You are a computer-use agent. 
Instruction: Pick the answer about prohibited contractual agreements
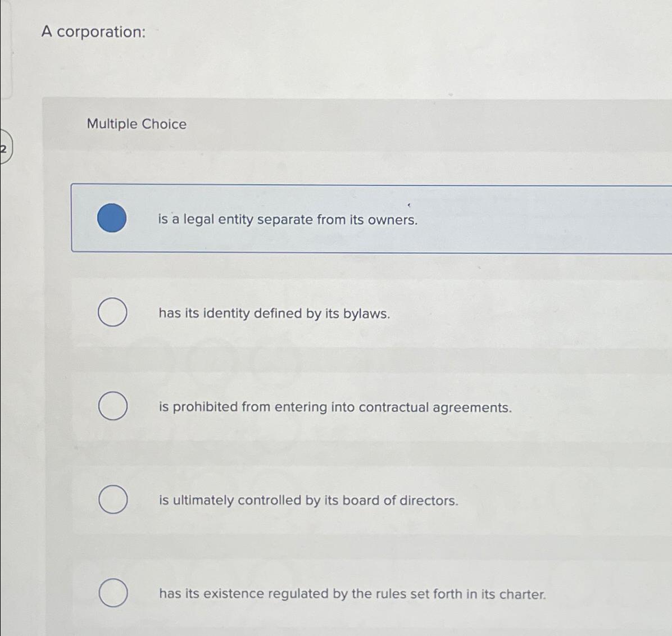pyautogui.click(x=335, y=407)
